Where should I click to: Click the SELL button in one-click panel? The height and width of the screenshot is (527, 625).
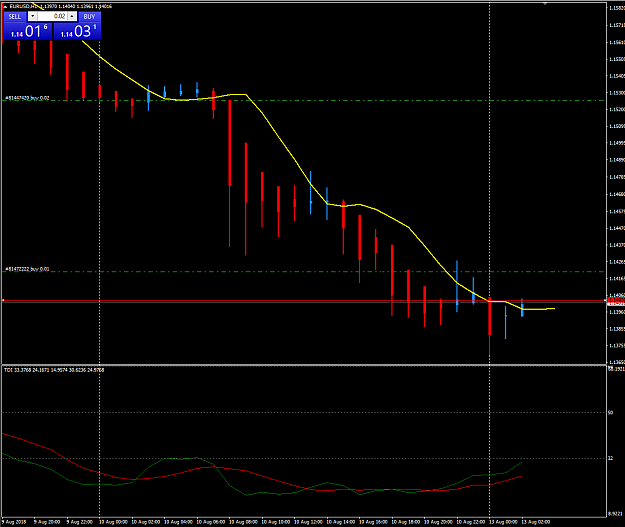[15, 16]
